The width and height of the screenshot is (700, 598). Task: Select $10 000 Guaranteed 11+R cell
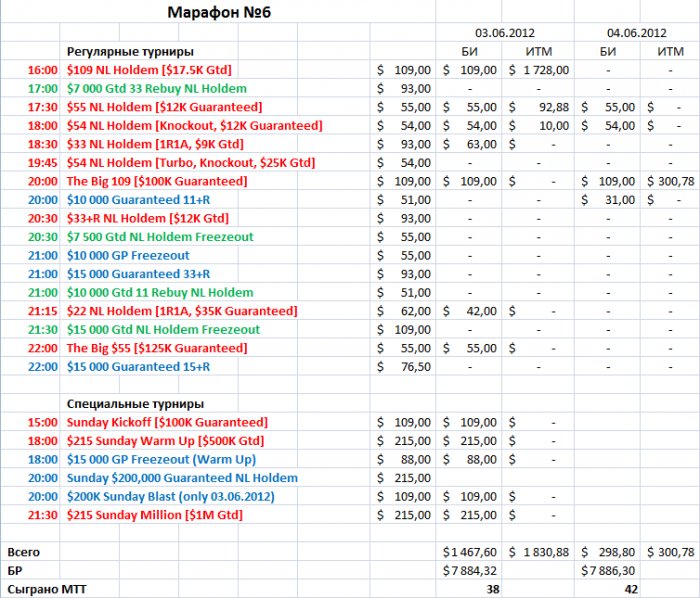[138, 200]
